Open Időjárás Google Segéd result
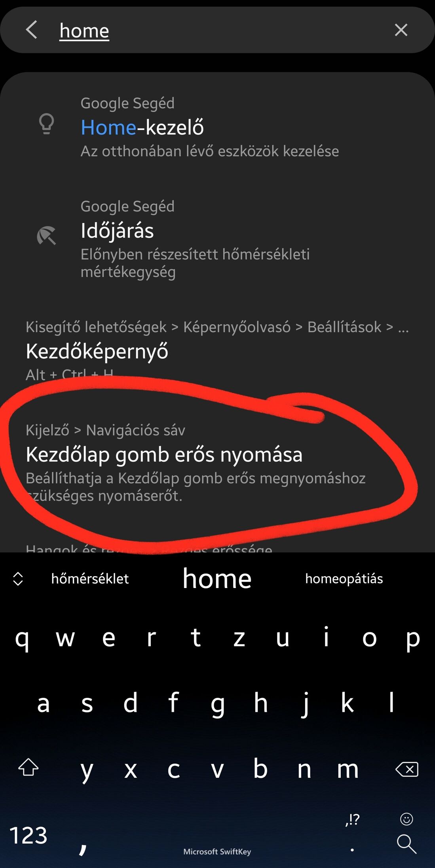The height and width of the screenshot is (868, 435). [217, 239]
